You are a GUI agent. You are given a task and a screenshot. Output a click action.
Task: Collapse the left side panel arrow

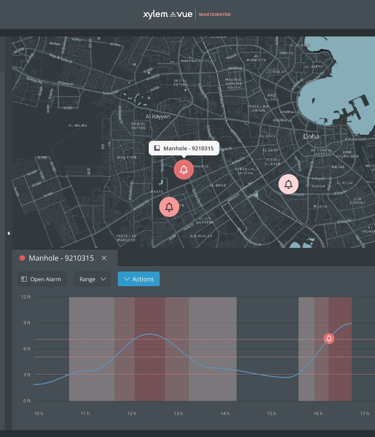[9, 233]
